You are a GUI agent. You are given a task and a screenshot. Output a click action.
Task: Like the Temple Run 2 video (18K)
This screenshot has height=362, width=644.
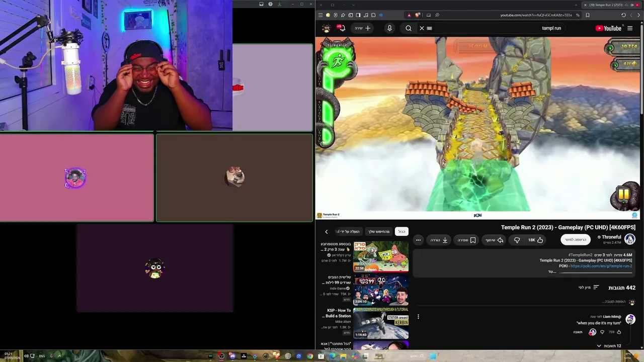[535, 240]
